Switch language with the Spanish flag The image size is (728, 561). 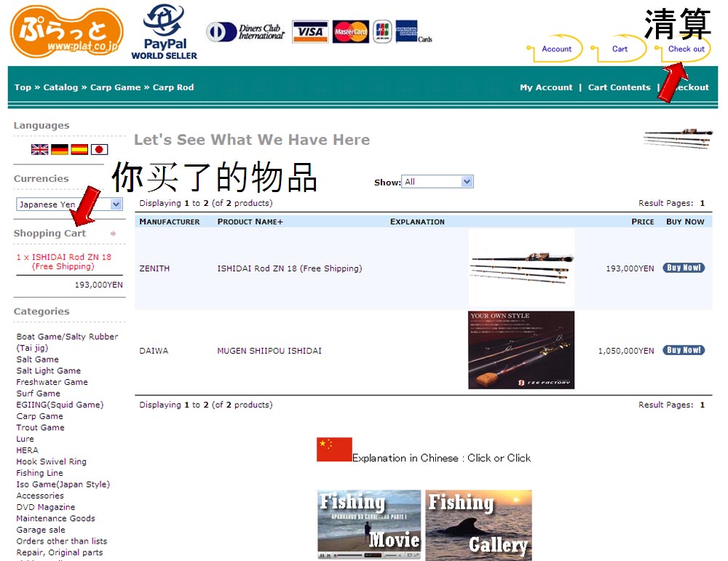coord(79,149)
